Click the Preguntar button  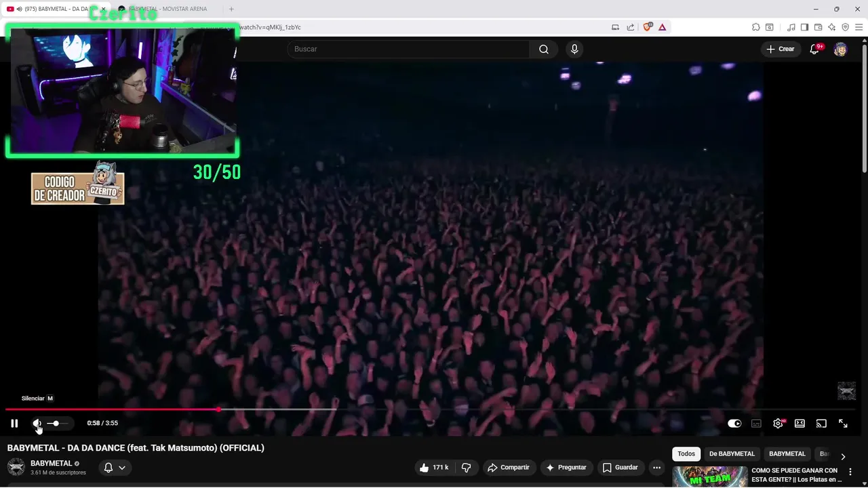point(566,468)
